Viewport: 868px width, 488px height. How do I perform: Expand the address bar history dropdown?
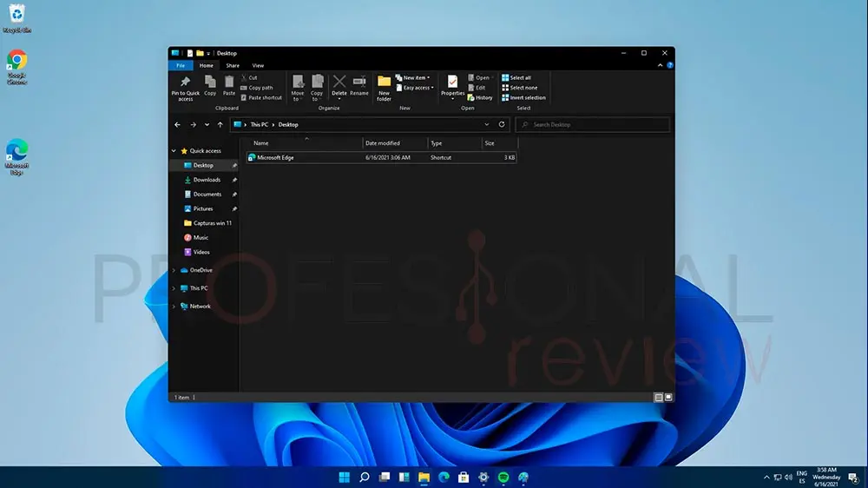(x=487, y=125)
